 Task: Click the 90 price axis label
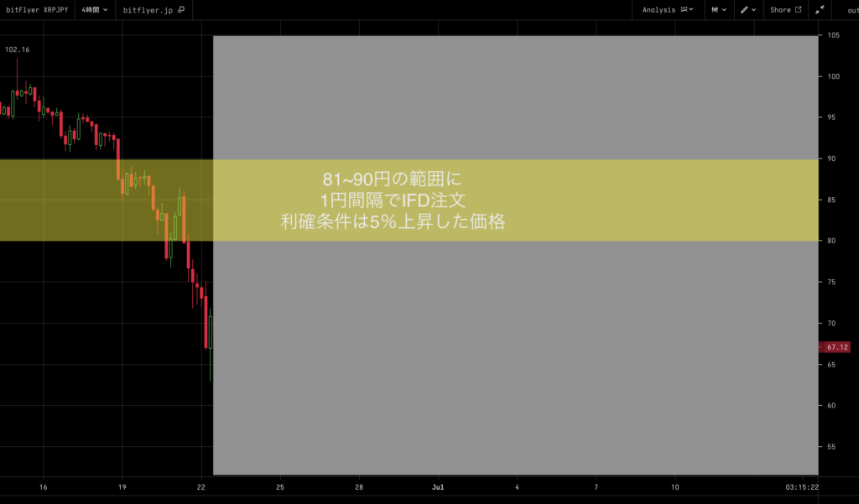[x=831, y=158]
